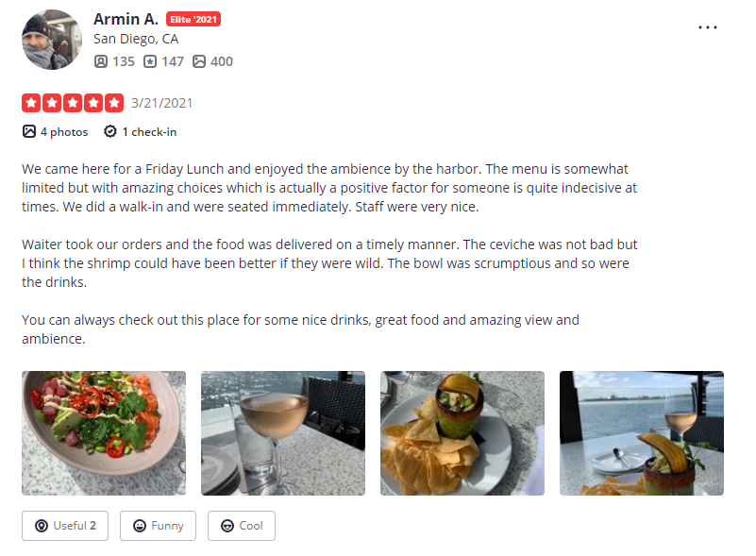This screenshot has height=556, width=756.
Task: Open the ceviche with chips photo
Action: coord(462,433)
